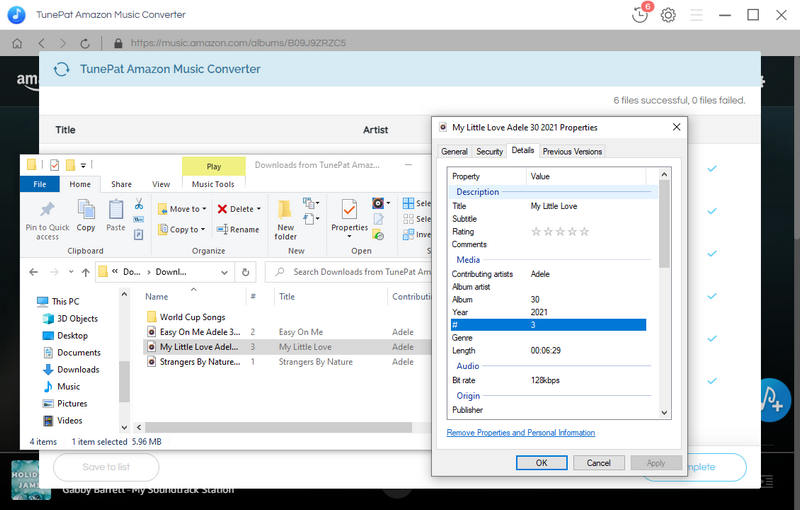Screen dimensions: 800x510
Task: Click Remove Properties and Personal Information
Action: (520, 433)
